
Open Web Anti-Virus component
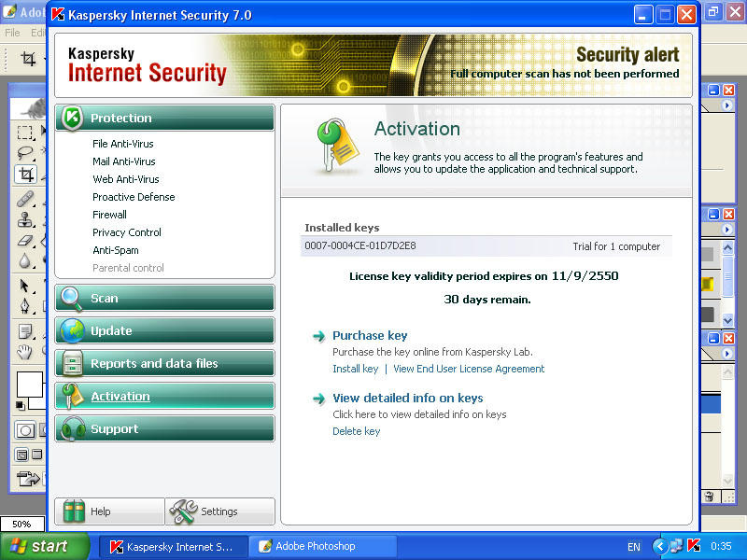pos(126,179)
